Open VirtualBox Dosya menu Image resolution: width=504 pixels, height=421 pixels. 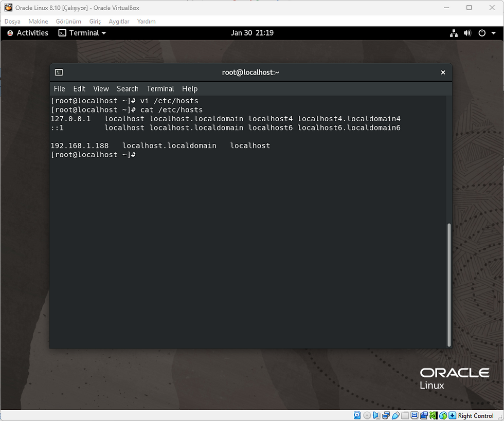click(x=12, y=21)
